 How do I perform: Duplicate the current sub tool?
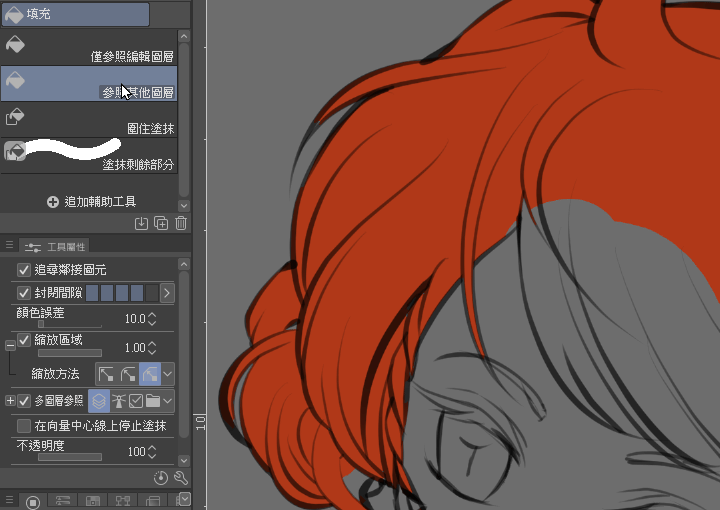(161, 224)
